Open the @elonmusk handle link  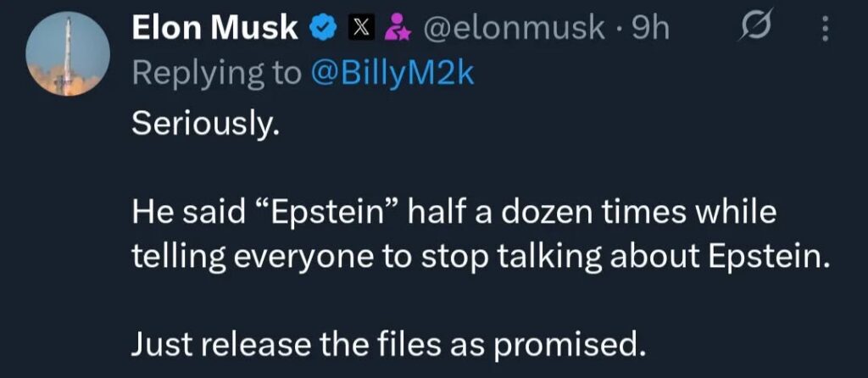pos(513,30)
